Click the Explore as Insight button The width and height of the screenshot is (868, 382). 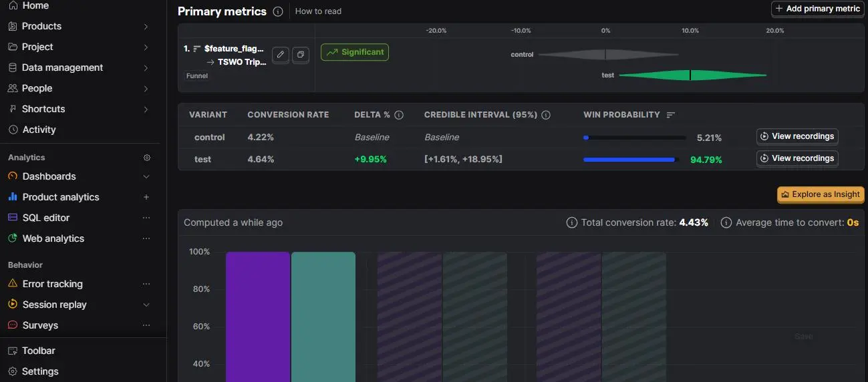coord(821,194)
